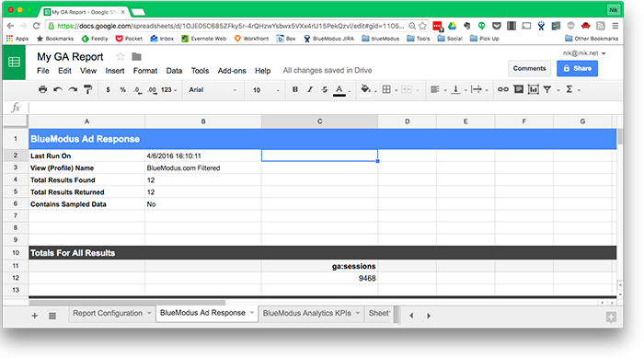The image size is (644, 358).
Task: Click the all sheets list icon
Action: [x=52, y=316]
